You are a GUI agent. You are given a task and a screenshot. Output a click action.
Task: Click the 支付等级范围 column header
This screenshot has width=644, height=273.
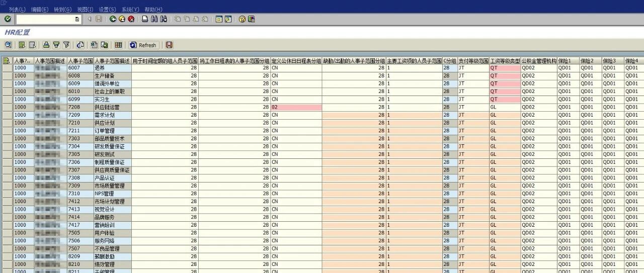click(473, 60)
